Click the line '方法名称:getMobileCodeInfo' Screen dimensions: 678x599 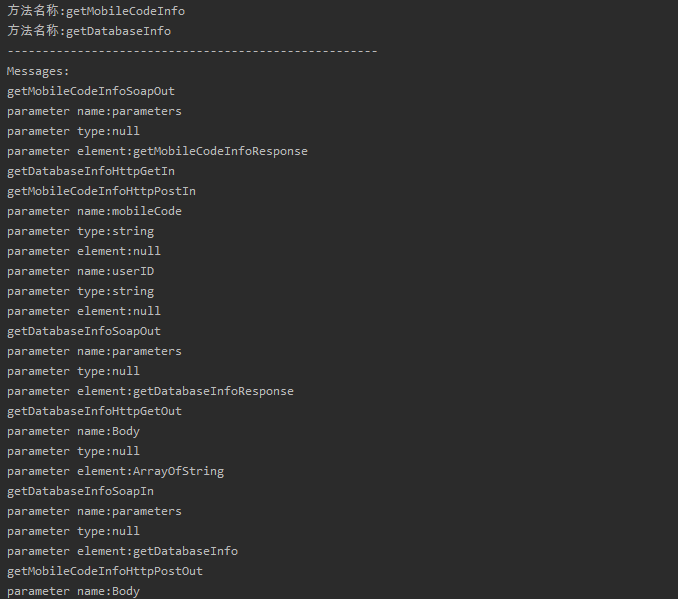(95, 11)
